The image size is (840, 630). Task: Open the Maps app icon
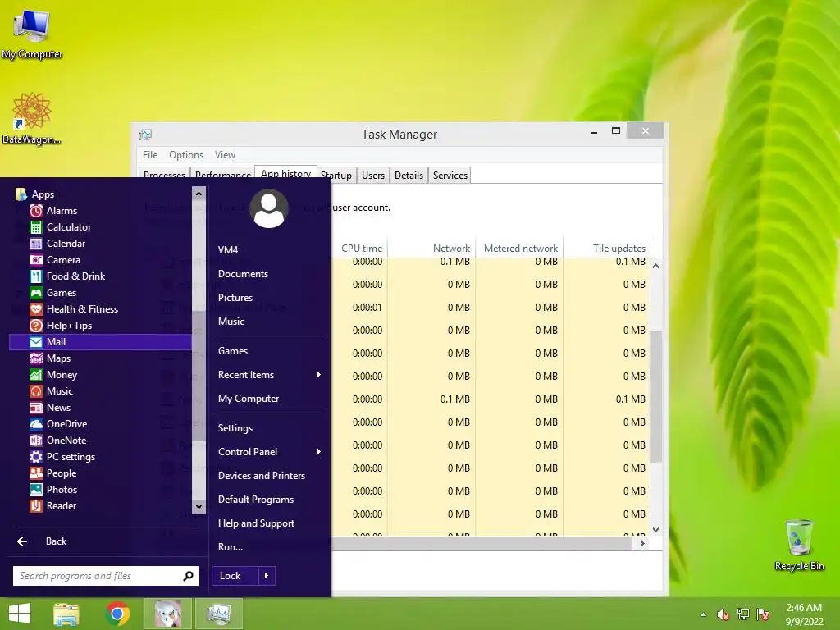tap(36, 358)
